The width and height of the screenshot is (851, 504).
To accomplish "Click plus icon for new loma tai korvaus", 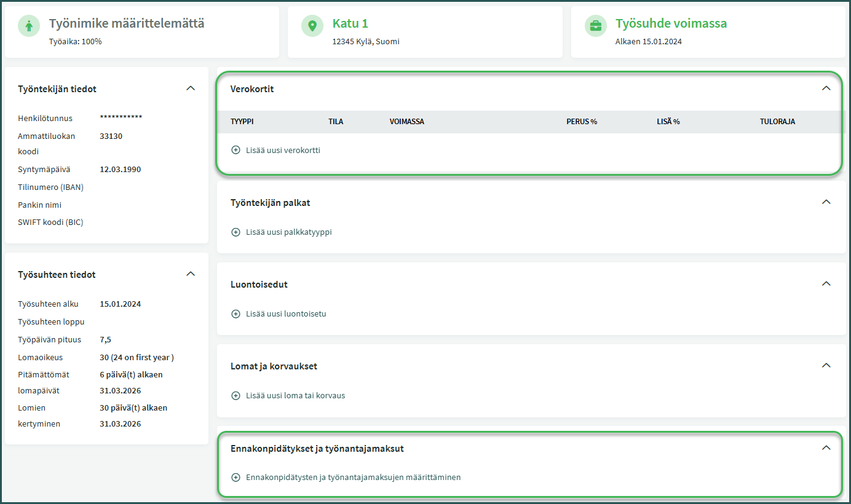I will pyautogui.click(x=236, y=396).
